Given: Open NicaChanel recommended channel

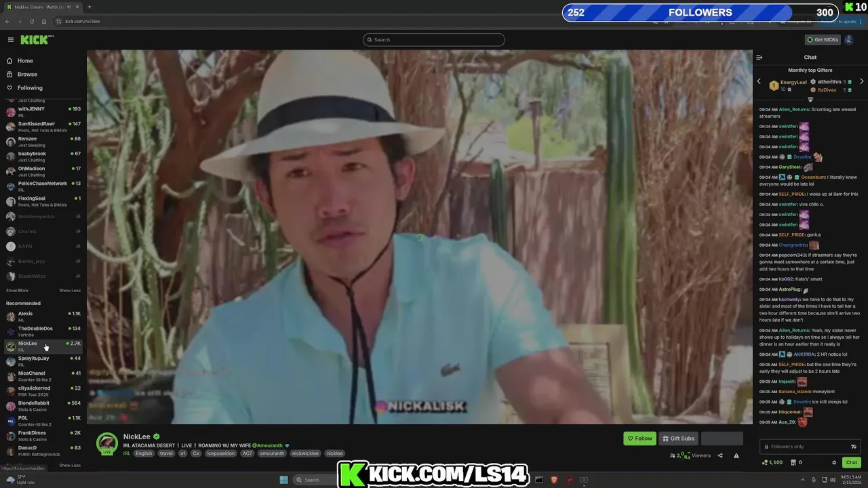Looking at the screenshot, I should coord(43,376).
